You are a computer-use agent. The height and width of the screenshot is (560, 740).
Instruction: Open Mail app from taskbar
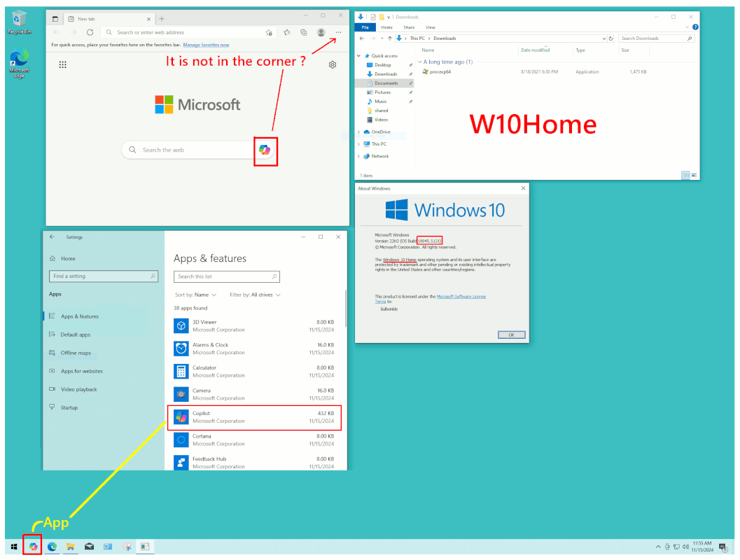pos(89,546)
